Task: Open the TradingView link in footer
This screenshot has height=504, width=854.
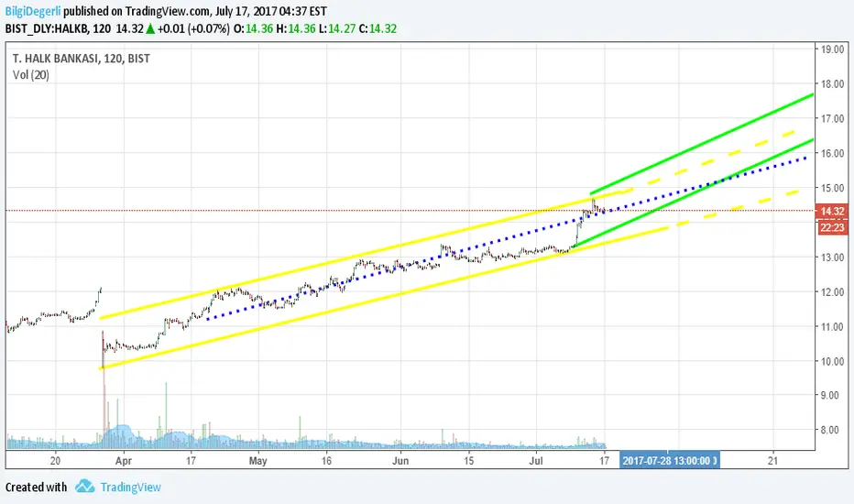Action: click(x=131, y=488)
